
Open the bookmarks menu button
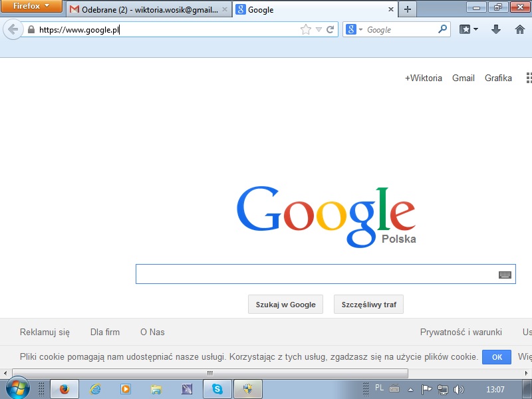(469, 29)
